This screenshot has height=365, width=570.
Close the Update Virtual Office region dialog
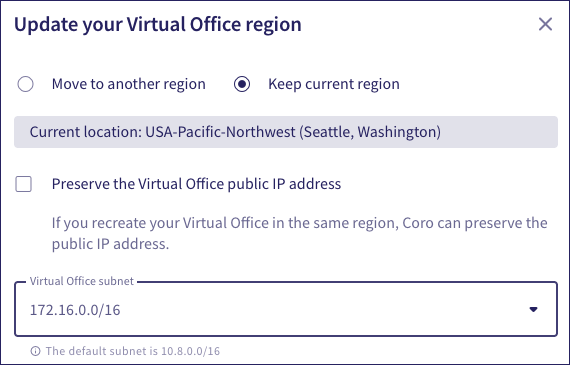545,24
